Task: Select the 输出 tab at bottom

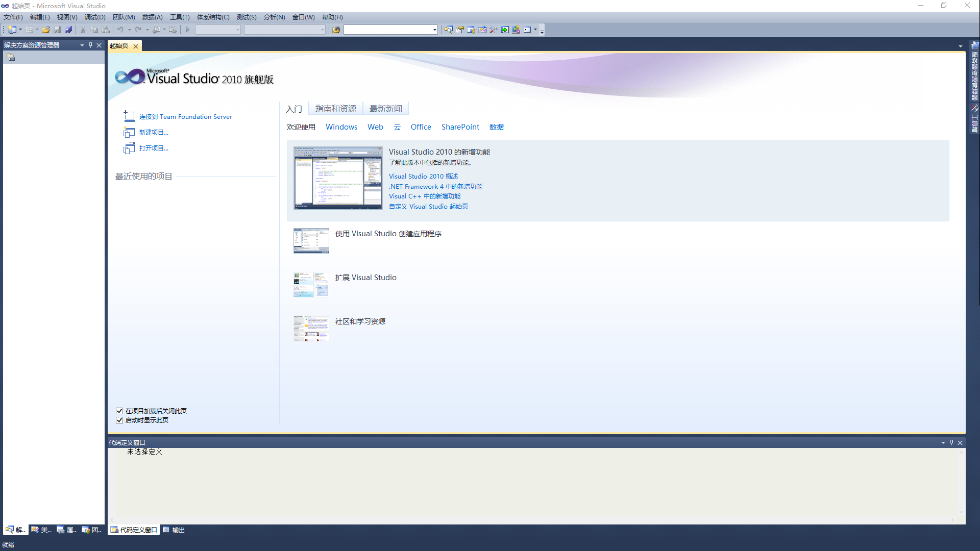Action: point(174,530)
